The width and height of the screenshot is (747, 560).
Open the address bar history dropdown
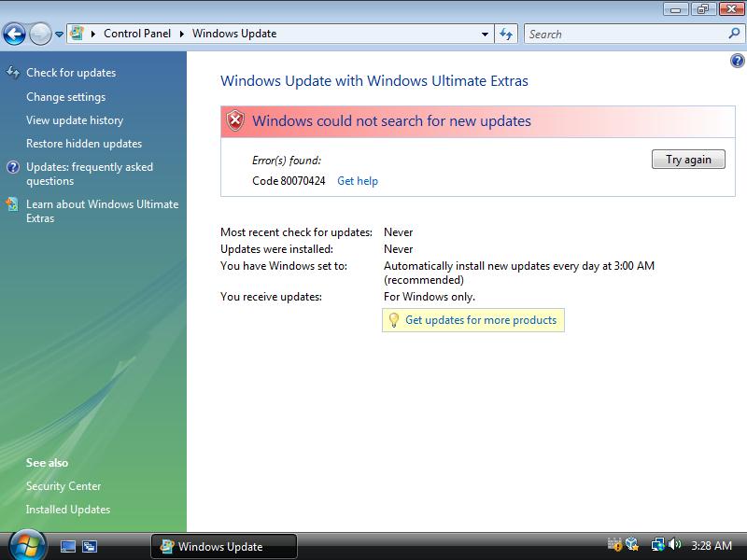[x=485, y=35]
